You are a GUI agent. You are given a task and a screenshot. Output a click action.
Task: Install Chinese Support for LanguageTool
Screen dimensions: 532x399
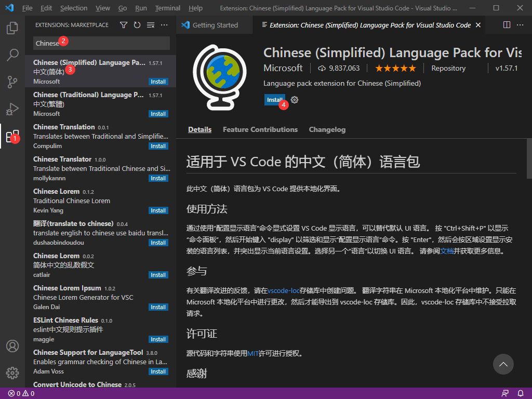pos(158,372)
